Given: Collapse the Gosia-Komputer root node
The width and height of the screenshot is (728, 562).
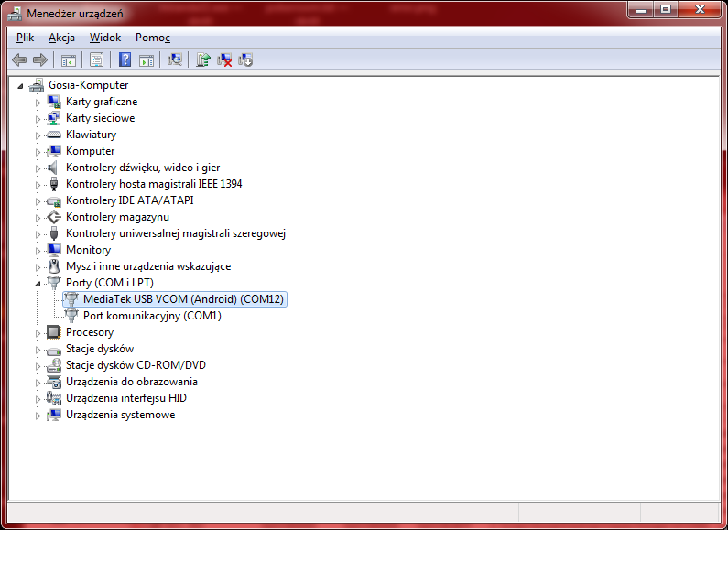Looking at the screenshot, I should click(x=21, y=85).
